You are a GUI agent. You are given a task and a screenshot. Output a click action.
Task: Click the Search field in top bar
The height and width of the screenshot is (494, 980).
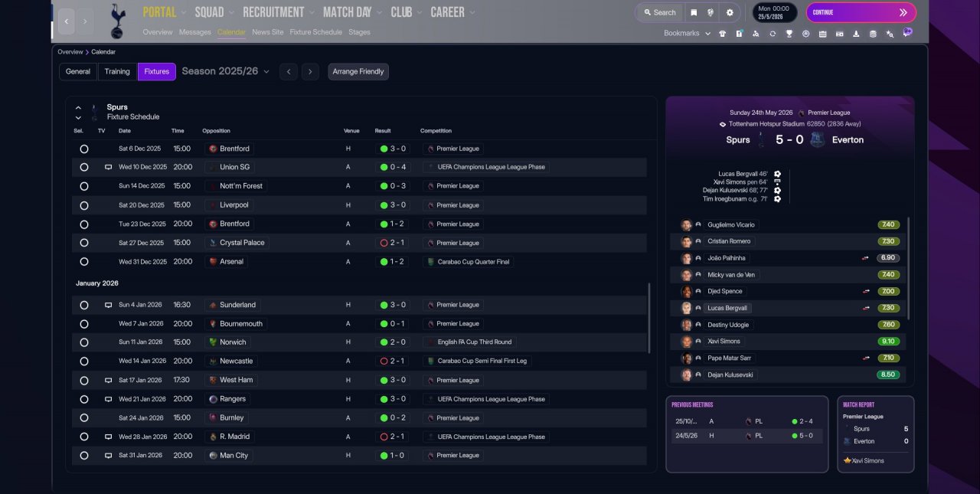click(660, 12)
